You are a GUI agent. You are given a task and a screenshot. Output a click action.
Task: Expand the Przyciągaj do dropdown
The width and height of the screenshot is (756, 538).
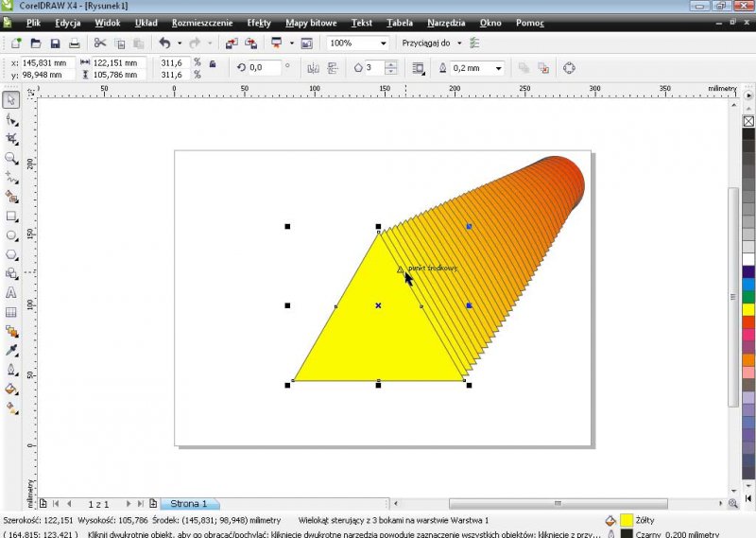click(459, 43)
